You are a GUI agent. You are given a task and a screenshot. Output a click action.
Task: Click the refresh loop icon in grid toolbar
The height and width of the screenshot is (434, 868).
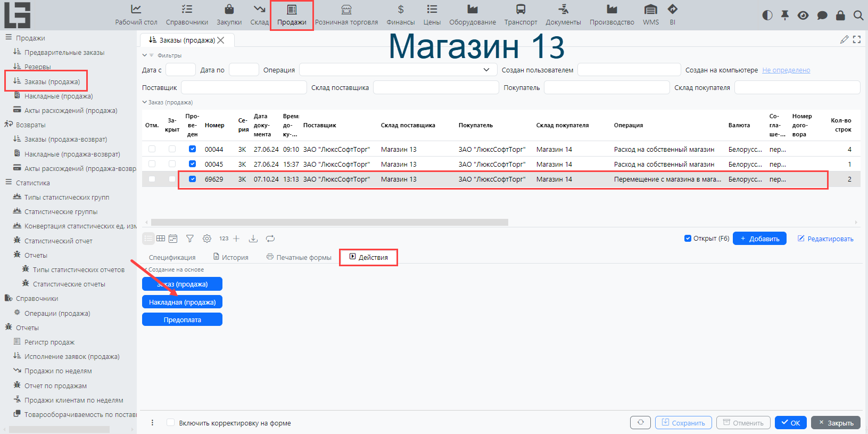point(270,239)
